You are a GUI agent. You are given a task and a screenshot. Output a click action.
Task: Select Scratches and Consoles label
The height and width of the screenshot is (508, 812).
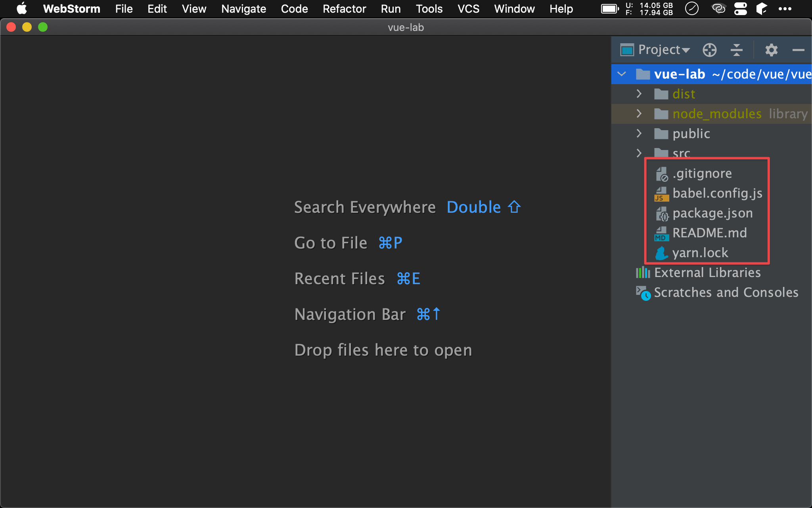726,292
